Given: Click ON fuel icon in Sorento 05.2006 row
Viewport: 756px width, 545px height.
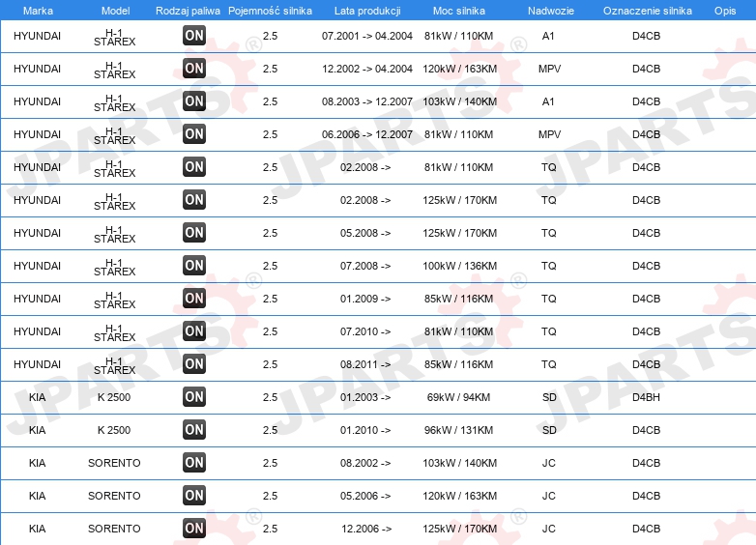Looking at the screenshot, I should click(x=194, y=495).
